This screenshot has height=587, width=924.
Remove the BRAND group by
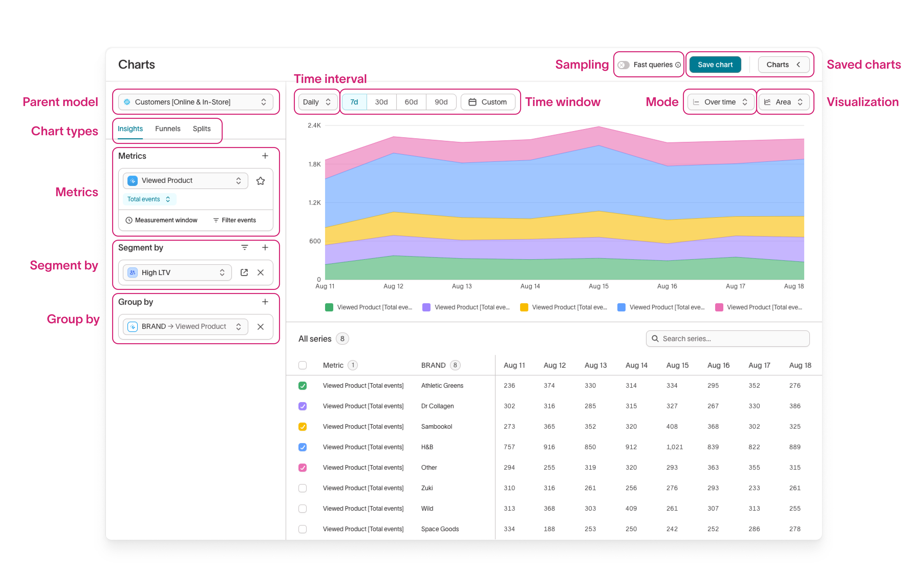[x=261, y=327]
